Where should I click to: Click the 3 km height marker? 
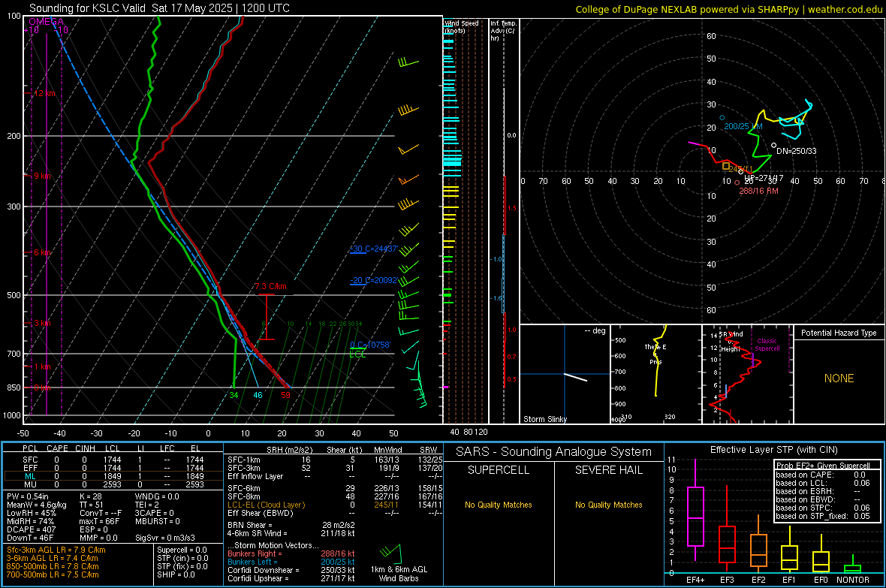coord(42,323)
